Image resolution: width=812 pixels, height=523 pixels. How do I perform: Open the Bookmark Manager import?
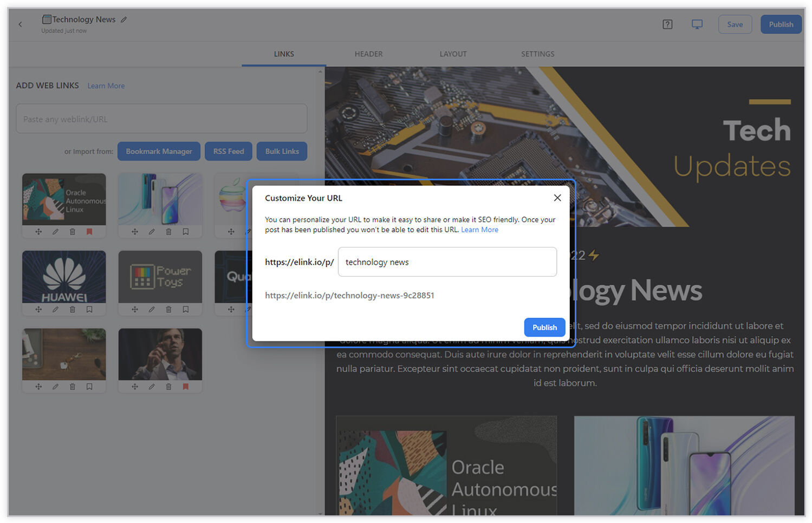[159, 152]
